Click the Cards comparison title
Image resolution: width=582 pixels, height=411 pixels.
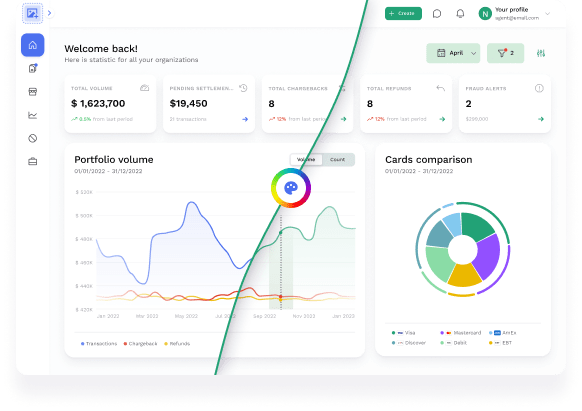(x=429, y=160)
